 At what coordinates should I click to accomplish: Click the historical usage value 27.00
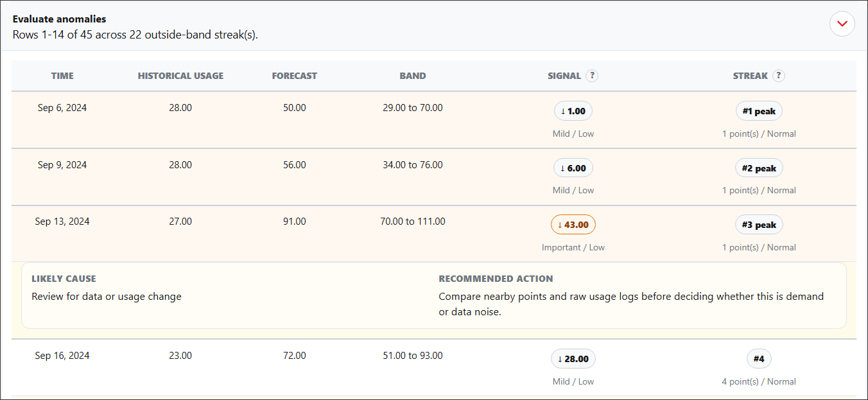[x=180, y=222]
